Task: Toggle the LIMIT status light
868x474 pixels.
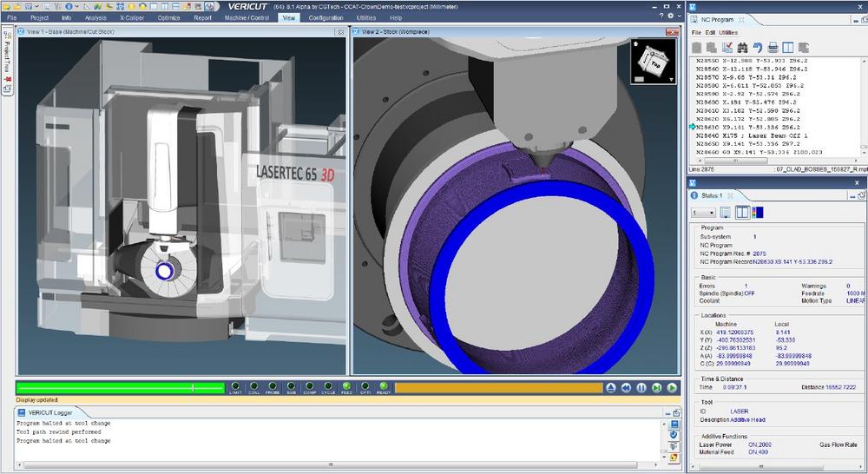Action: click(x=235, y=386)
